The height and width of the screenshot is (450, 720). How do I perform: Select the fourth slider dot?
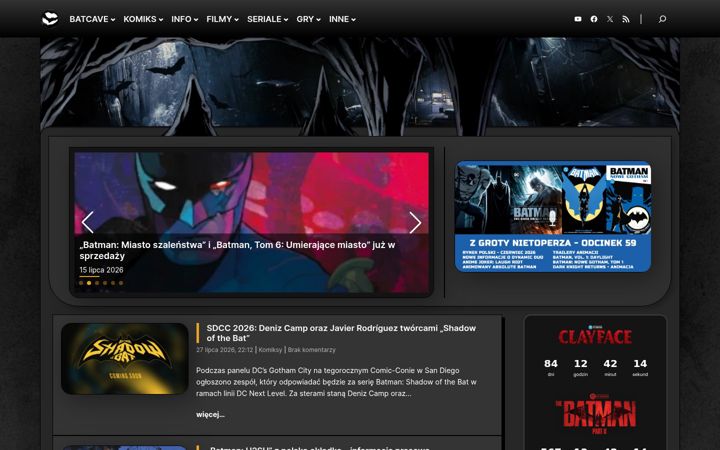(105, 283)
